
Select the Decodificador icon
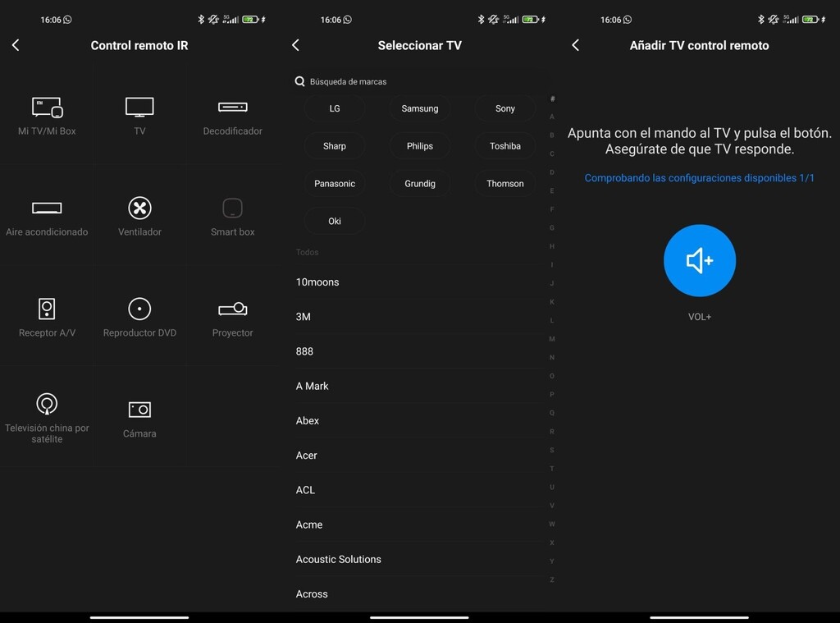coord(232,115)
